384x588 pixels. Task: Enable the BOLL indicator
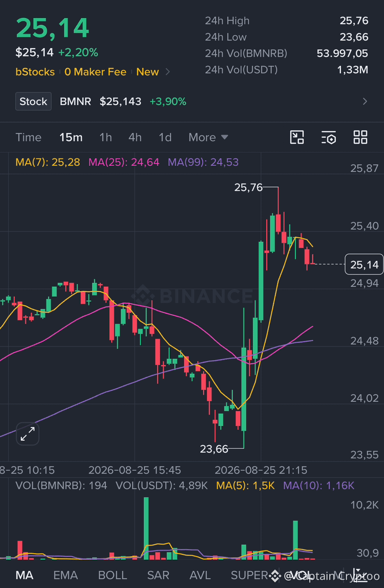click(113, 575)
